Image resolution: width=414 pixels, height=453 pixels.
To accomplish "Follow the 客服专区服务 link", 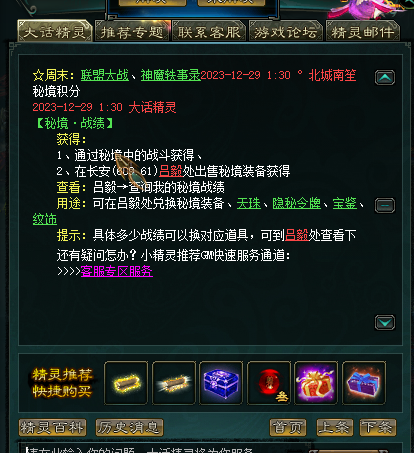I will [x=117, y=271].
